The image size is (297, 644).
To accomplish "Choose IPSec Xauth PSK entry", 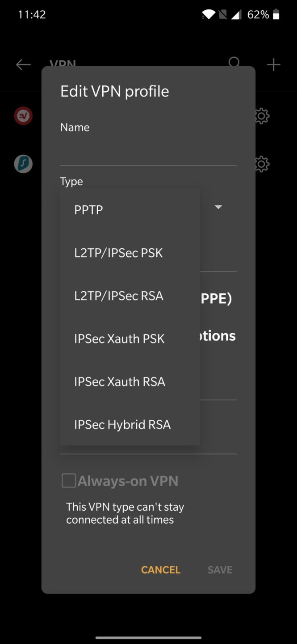I will [x=119, y=338].
